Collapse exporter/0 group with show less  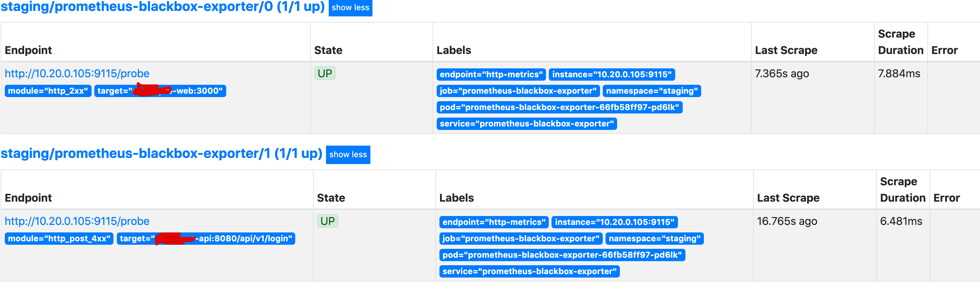click(350, 8)
